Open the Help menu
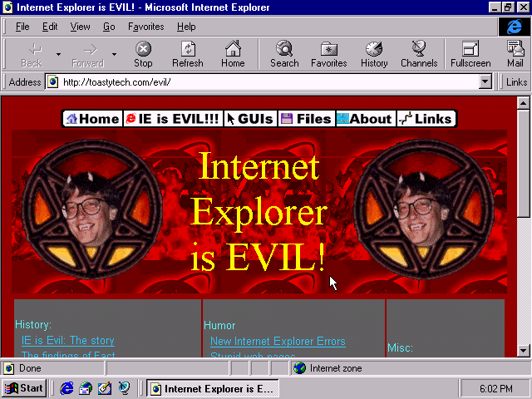Viewport: 532px width, 399px height. click(x=186, y=27)
